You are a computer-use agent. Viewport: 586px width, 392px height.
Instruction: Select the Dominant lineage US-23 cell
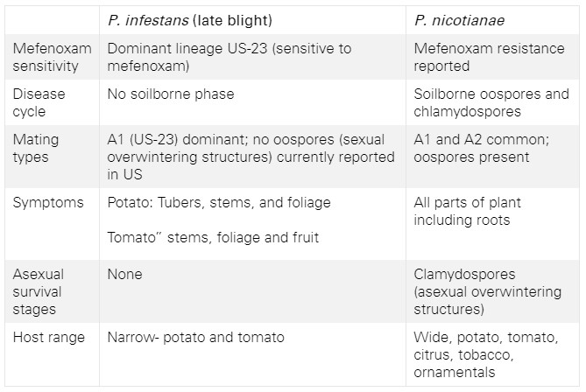click(229, 58)
